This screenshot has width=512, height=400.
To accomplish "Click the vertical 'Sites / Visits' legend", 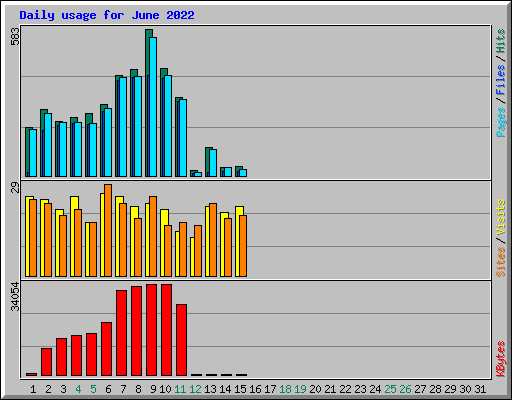I will [500, 238].
